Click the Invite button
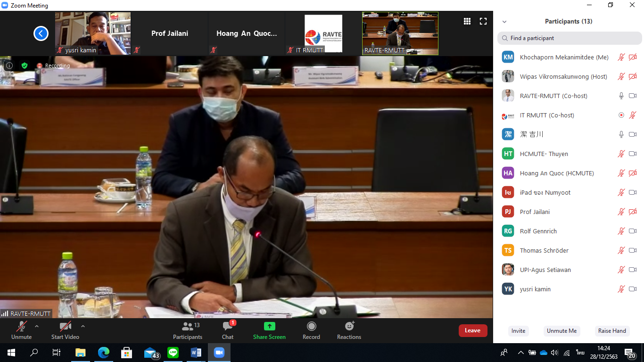The width and height of the screenshot is (644, 362). pyautogui.click(x=518, y=331)
